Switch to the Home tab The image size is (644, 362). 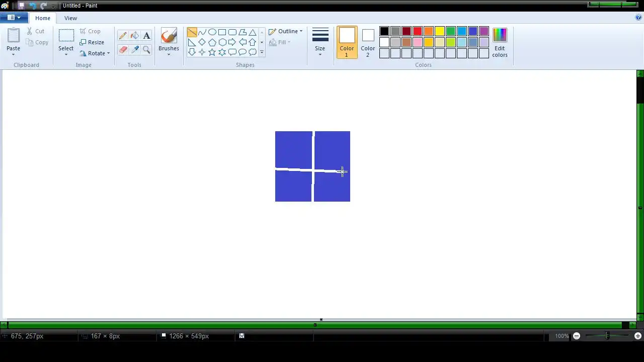43,18
